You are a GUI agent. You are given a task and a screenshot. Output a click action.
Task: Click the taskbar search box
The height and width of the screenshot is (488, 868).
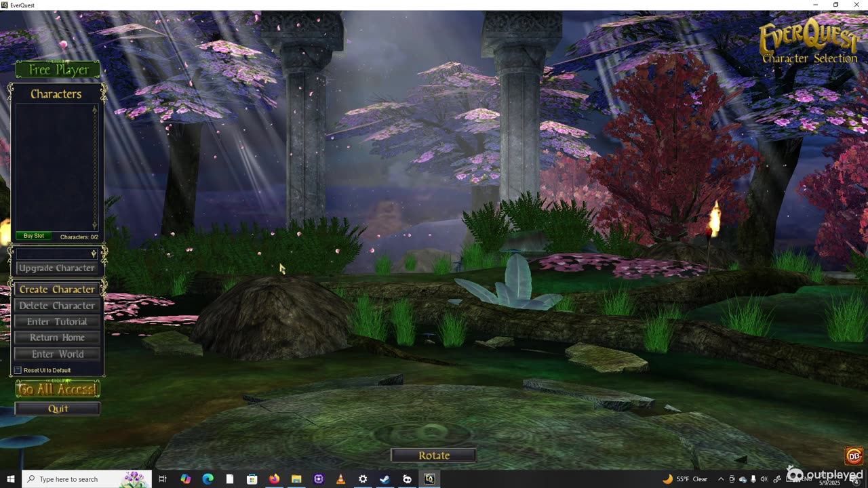coord(87,479)
